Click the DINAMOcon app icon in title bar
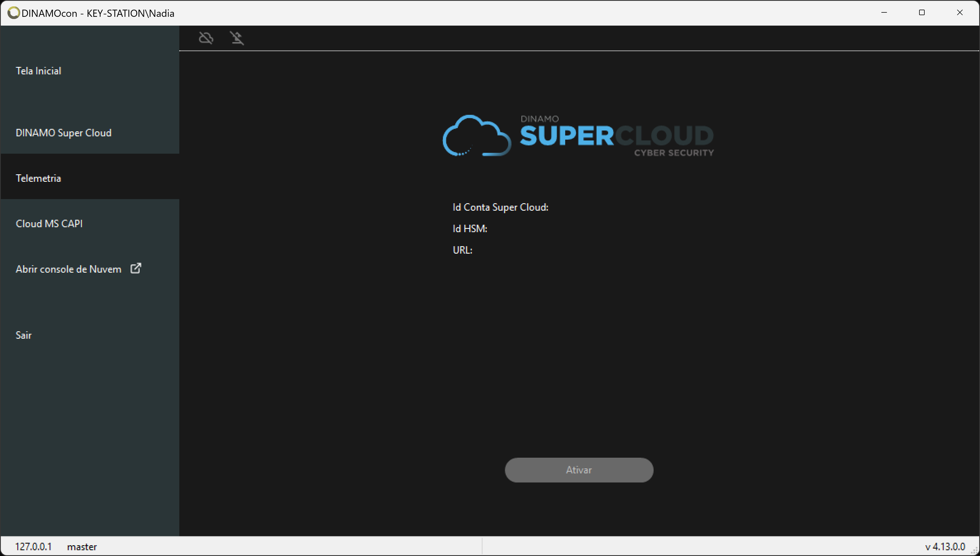The height and width of the screenshot is (556, 980). [14, 13]
